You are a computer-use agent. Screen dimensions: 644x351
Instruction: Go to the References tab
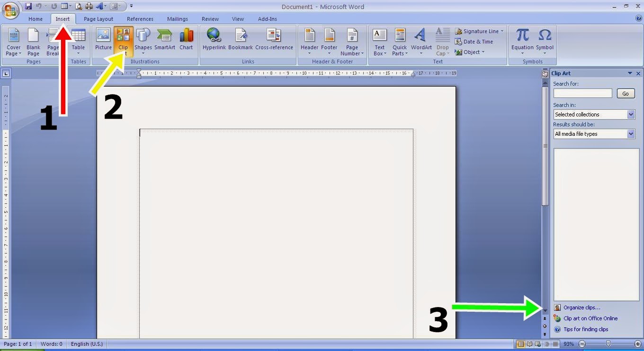[x=140, y=19]
